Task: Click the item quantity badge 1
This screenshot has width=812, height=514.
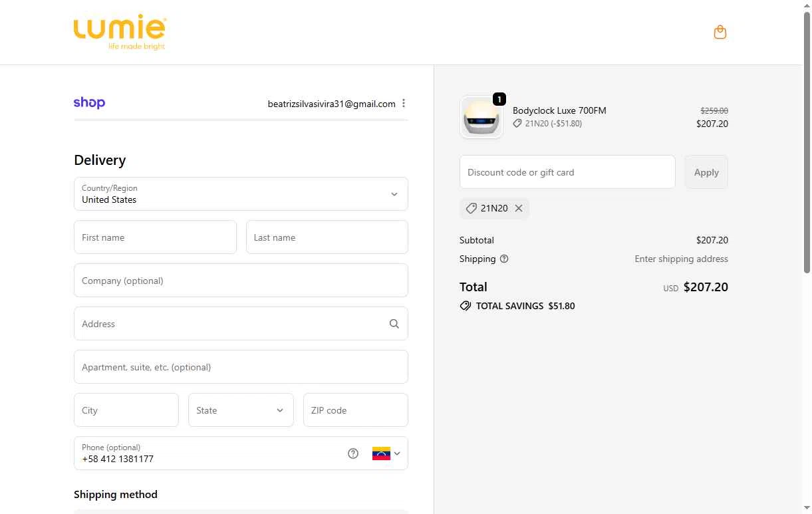Action: coord(499,99)
